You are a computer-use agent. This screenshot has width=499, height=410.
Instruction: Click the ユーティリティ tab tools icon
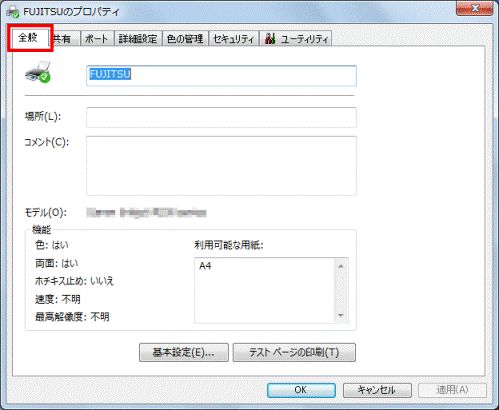270,39
